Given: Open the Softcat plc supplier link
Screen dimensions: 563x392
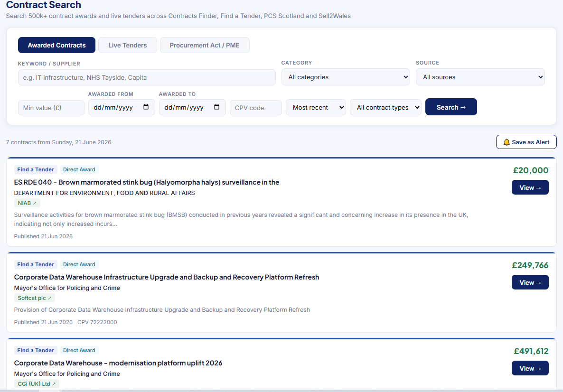Looking at the screenshot, I should 35,298.
